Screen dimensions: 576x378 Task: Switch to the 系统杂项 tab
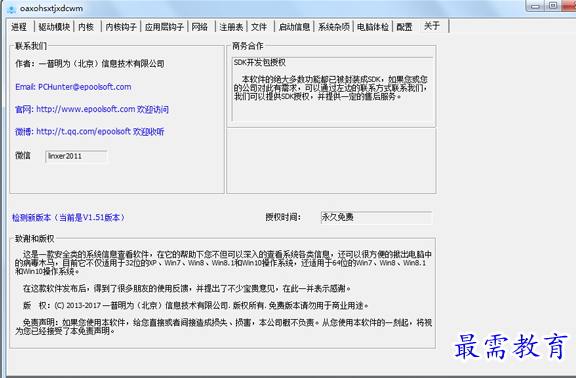pyautogui.click(x=334, y=27)
